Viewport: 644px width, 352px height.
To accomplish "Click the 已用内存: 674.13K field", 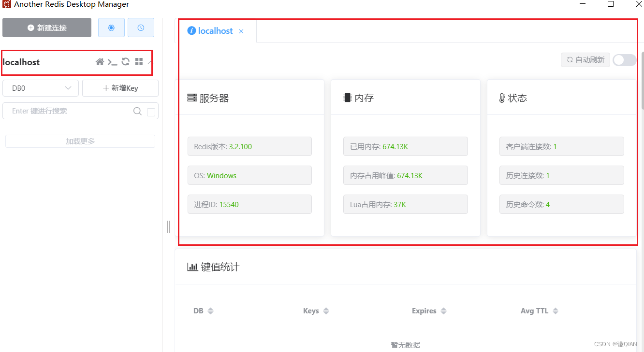I will 406,146.
